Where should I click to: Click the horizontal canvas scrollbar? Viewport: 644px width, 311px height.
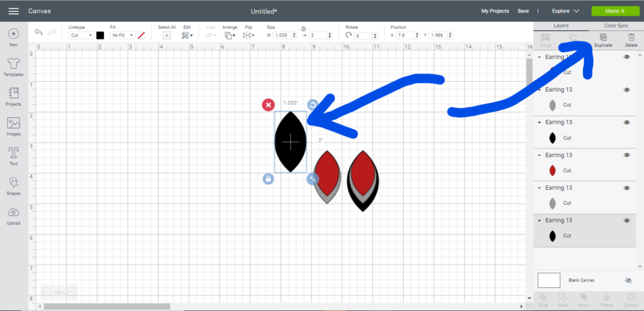(107, 307)
